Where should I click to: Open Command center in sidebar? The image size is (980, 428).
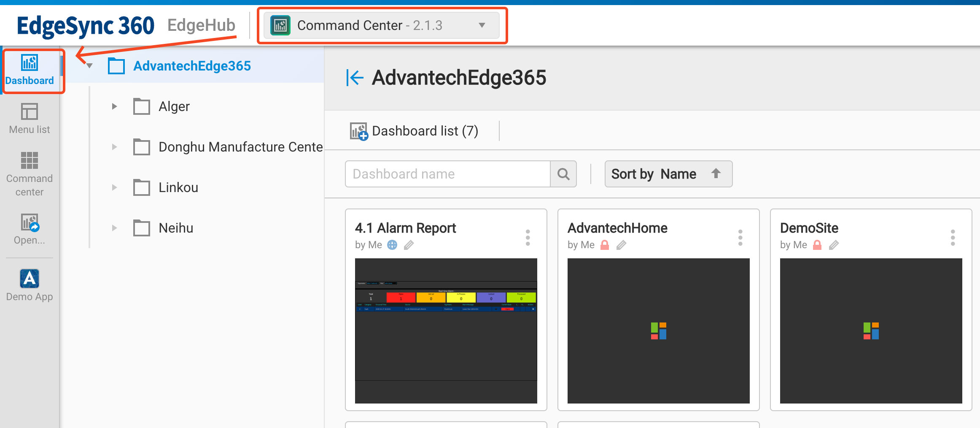pyautogui.click(x=30, y=174)
